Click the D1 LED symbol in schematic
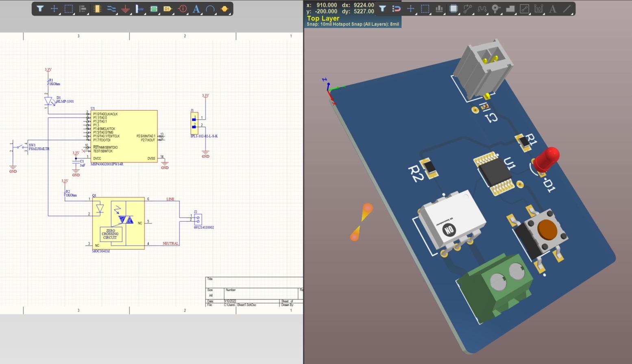Image resolution: width=632 pixels, height=364 pixels. 49,101
